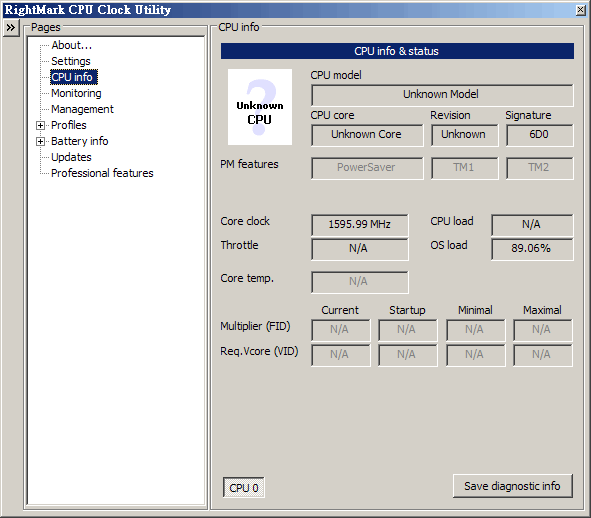Open the Settings page
The width and height of the screenshot is (591, 518).
pyautogui.click(x=71, y=61)
